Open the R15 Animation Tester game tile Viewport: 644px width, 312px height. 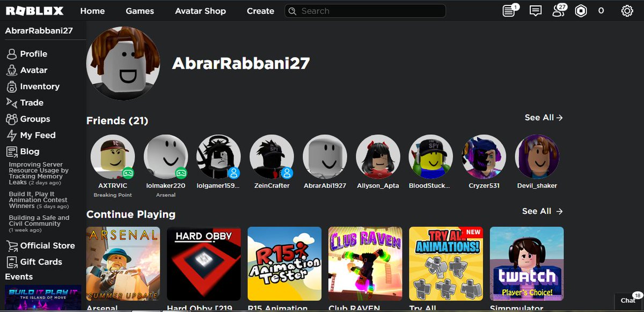284,264
